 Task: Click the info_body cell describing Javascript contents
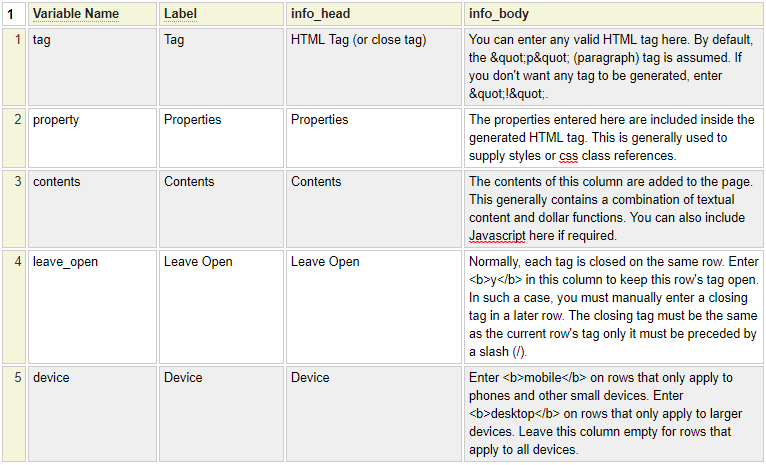click(x=612, y=208)
